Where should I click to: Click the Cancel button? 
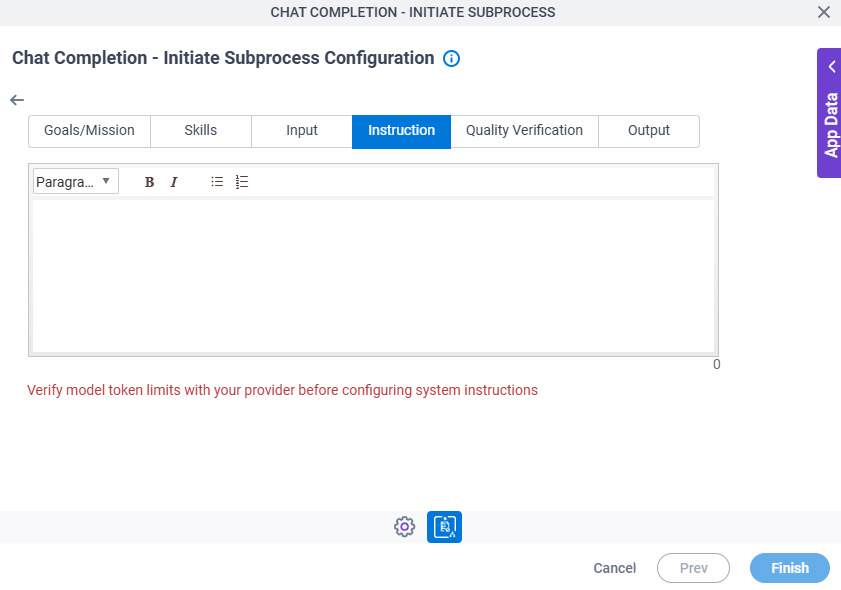point(615,568)
